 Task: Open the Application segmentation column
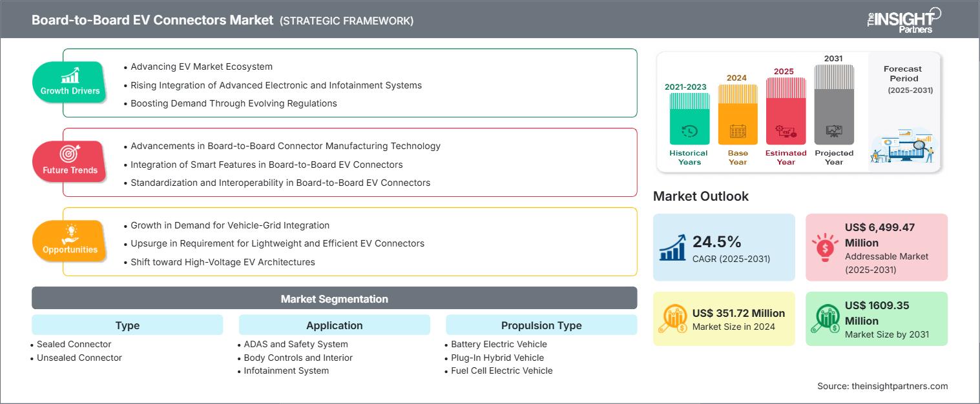coord(335,325)
